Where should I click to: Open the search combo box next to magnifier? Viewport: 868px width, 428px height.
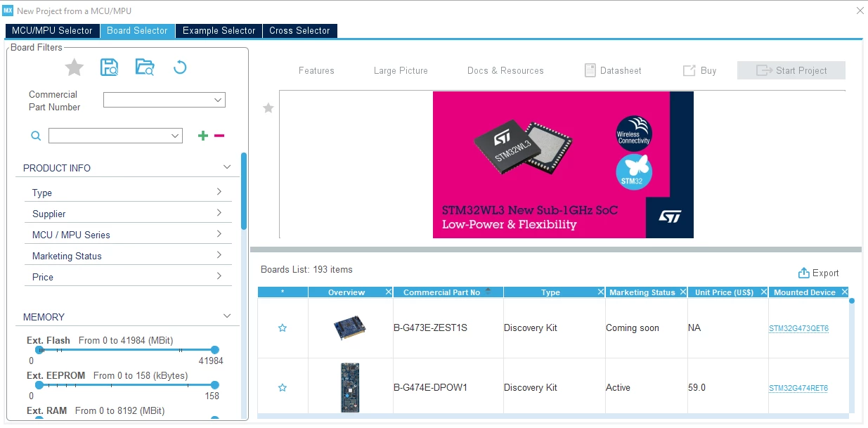[115, 136]
